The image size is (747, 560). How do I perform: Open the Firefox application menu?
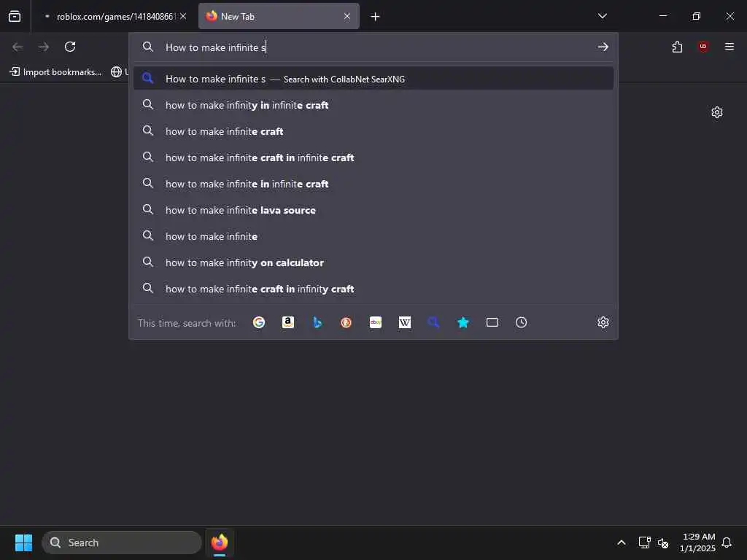pos(729,46)
